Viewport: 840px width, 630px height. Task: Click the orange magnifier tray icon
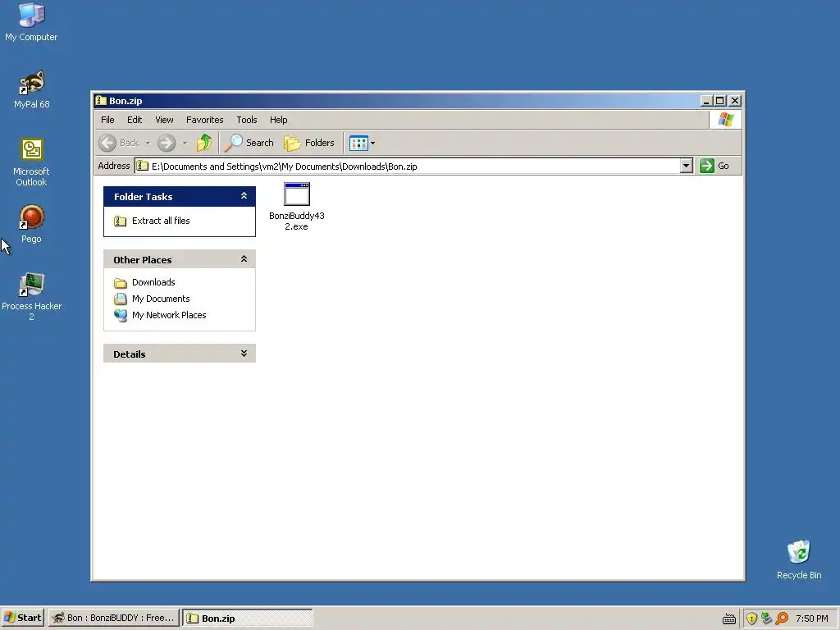click(x=782, y=619)
